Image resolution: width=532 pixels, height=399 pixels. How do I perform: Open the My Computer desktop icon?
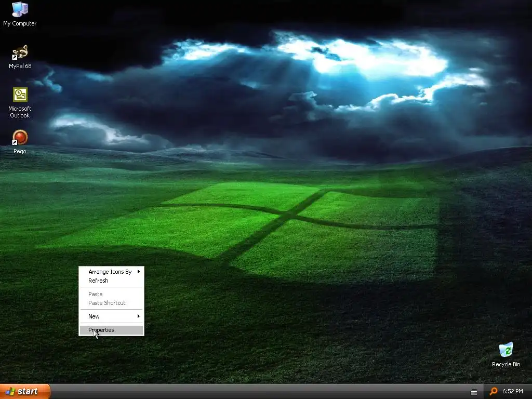[20, 14]
